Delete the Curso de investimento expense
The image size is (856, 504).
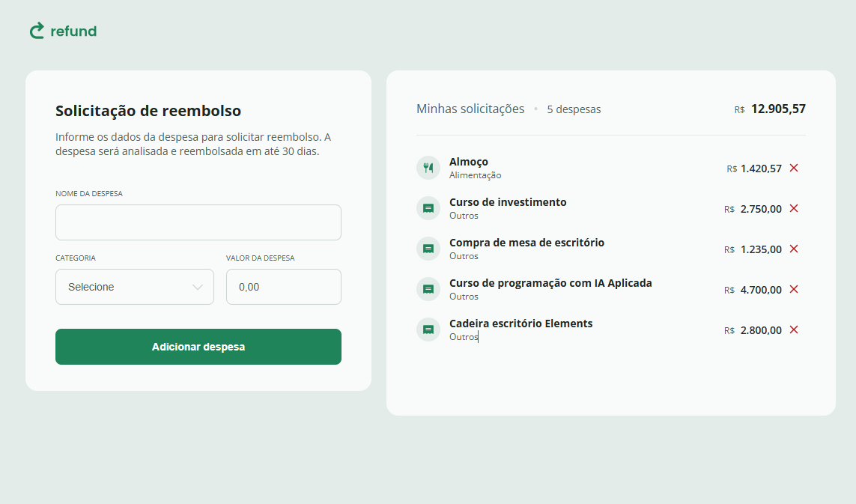pyautogui.click(x=794, y=208)
